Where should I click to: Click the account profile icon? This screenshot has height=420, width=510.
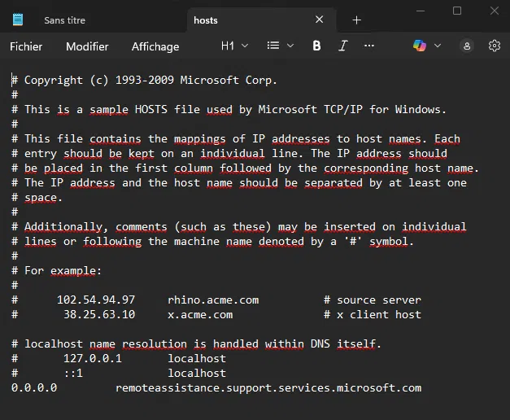point(467,46)
